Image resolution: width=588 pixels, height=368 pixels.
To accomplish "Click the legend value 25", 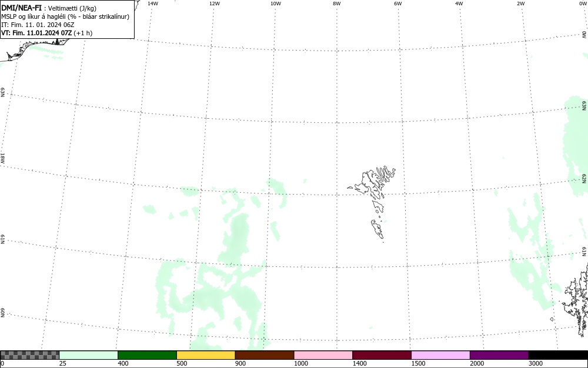I will point(63,363).
